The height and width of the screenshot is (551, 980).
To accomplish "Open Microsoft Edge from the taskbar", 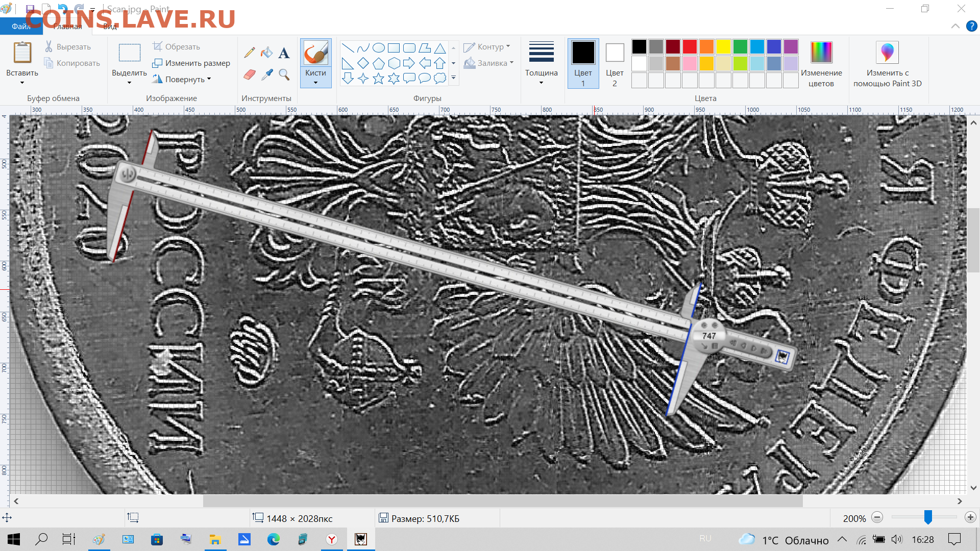I will tap(274, 539).
